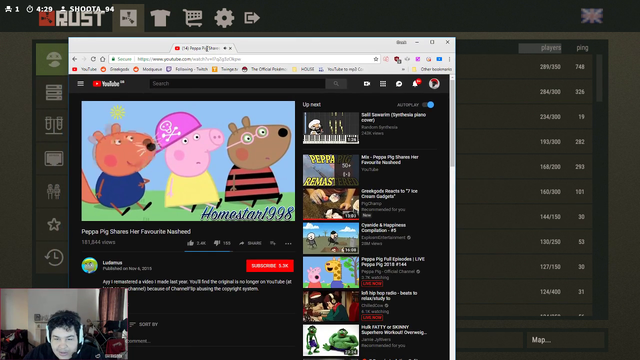Expand the hidden bookmarks chevron
The width and height of the screenshot is (640, 360).
click(x=403, y=69)
